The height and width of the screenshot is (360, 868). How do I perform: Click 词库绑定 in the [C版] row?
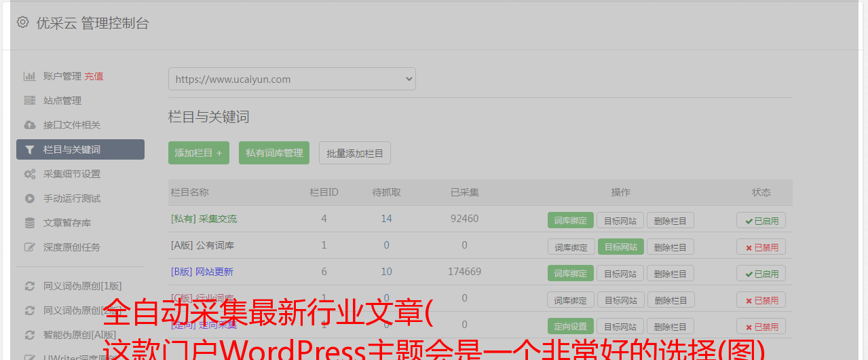tap(571, 300)
